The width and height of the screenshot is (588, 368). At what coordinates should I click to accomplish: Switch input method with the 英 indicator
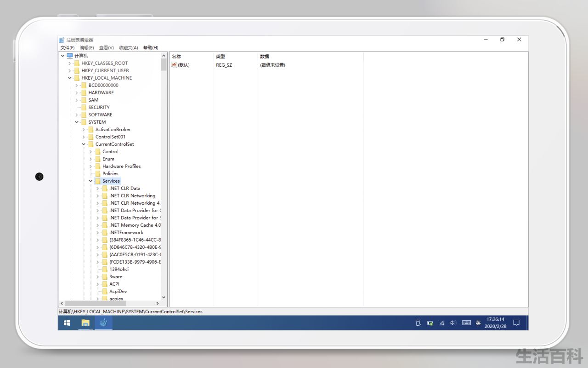478,323
